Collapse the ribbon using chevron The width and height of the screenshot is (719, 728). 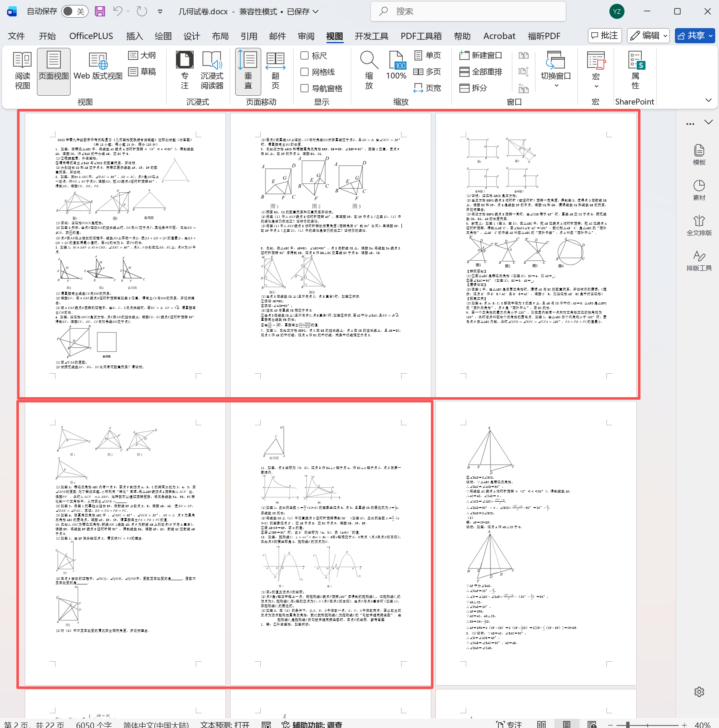(708, 100)
